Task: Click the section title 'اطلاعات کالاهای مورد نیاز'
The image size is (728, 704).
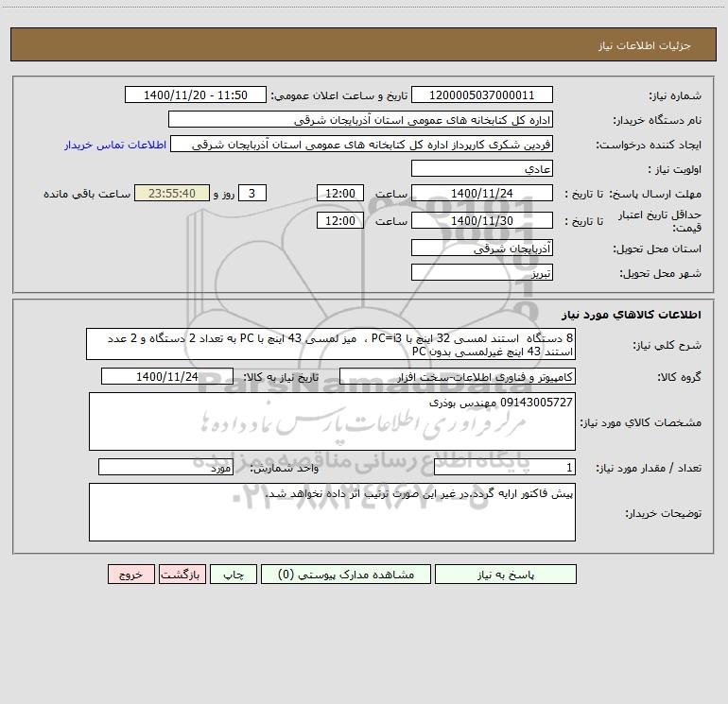Action: pos(632,315)
